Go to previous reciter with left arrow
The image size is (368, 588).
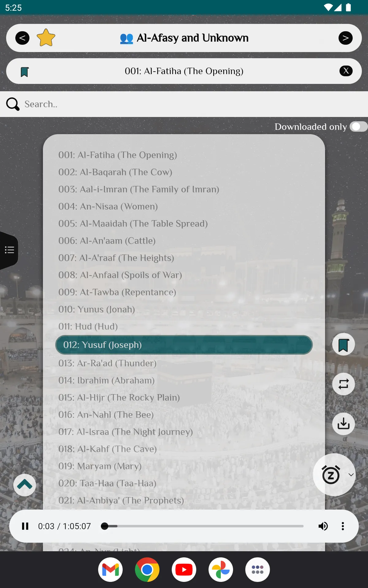pyautogui.click(x=22, y=38)
